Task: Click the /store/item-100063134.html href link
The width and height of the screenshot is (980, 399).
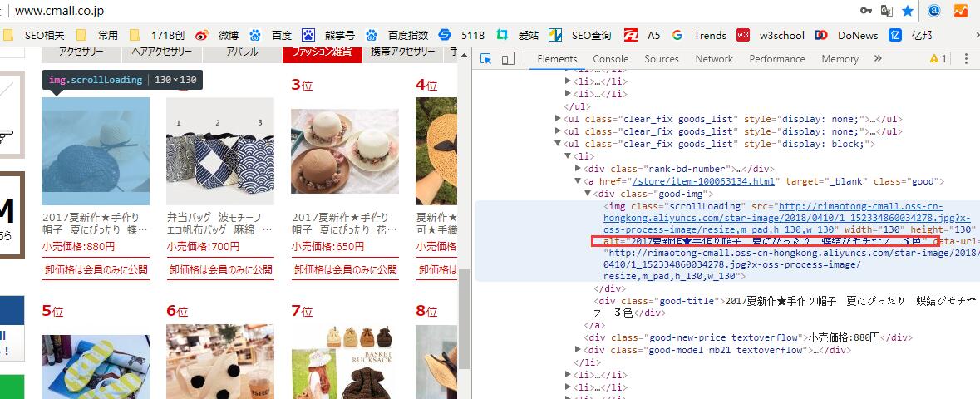Action: click(x=703, y=181)
